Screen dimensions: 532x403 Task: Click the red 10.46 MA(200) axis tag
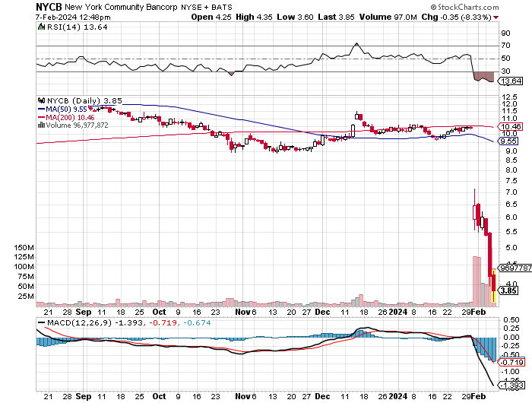[x=510, y=126]
